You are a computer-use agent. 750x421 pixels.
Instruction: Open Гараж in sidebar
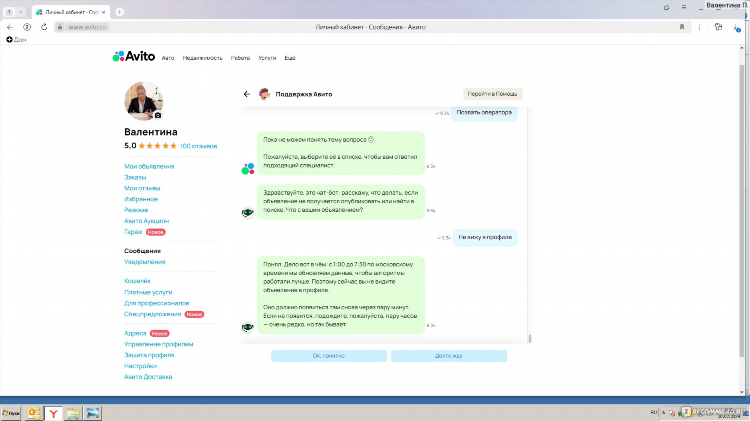click(133, 232)
